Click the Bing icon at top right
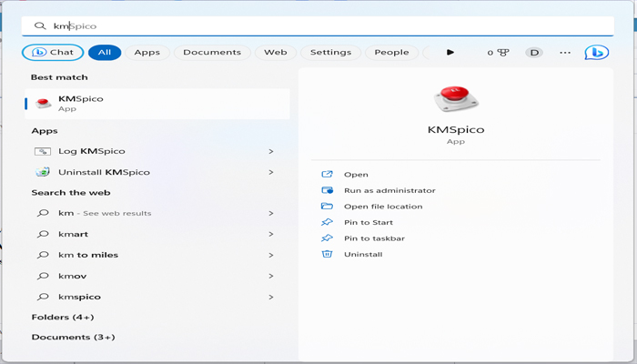 point(596,53)
